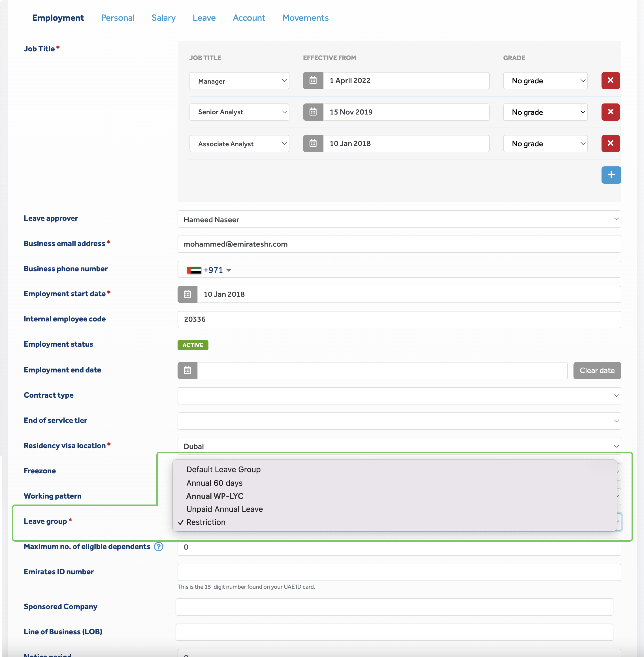Screen dimensions: 644x657
Task: Delete the Associate Analyst row
Action: 610,143
